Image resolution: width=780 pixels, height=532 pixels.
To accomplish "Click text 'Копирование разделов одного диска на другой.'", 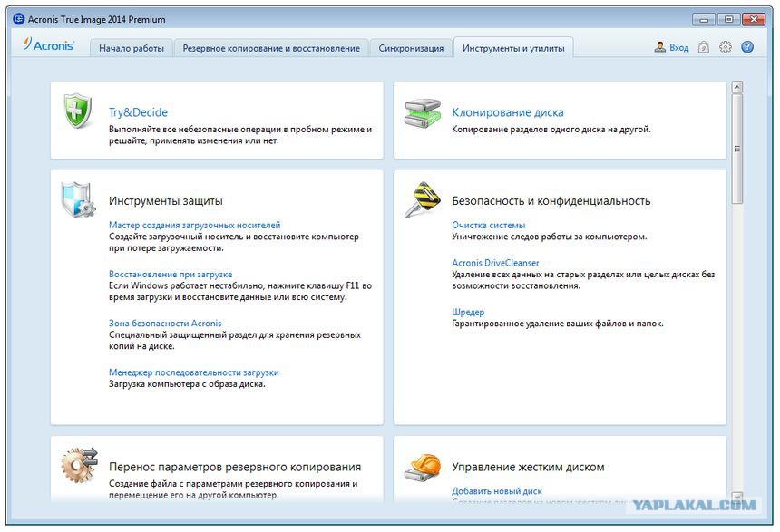I will coord(551,130).
